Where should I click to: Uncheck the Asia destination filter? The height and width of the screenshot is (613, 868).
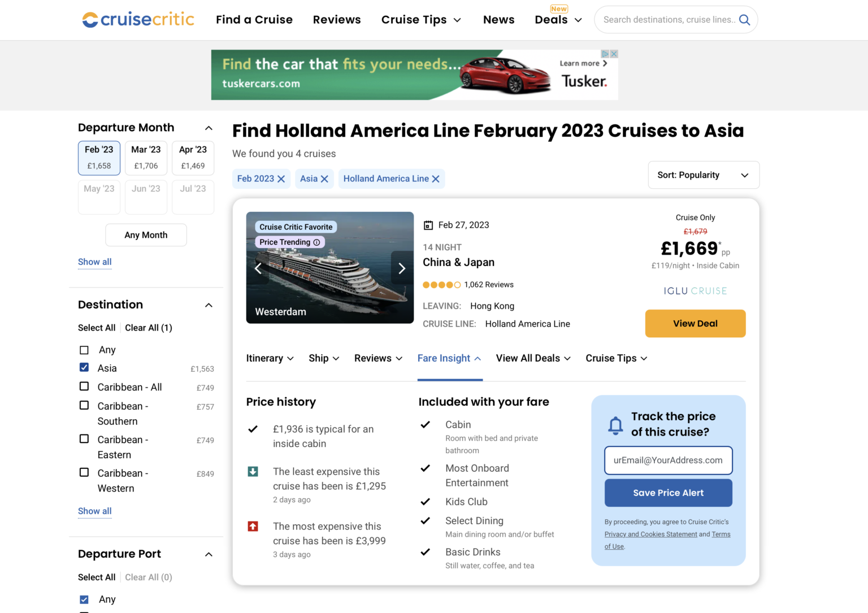click(x=84, y=367)
